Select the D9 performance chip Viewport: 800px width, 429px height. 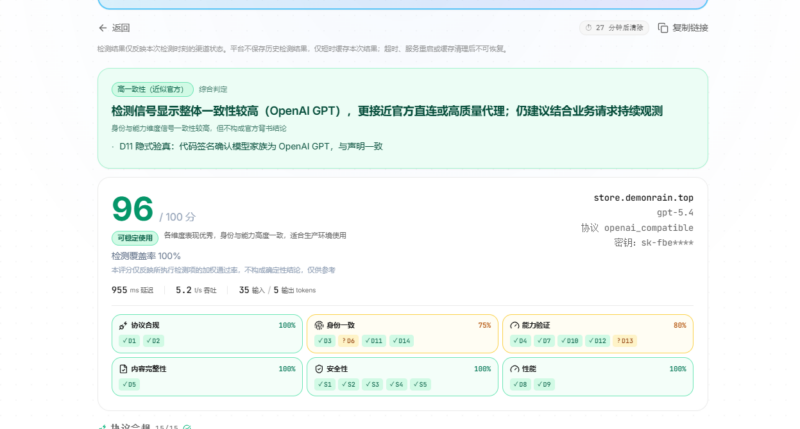(544, 385)
